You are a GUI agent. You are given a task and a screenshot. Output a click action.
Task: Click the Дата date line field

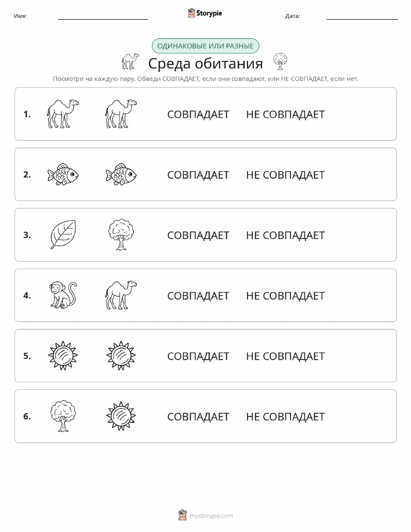pyautogui.click(x=362, y=16)
